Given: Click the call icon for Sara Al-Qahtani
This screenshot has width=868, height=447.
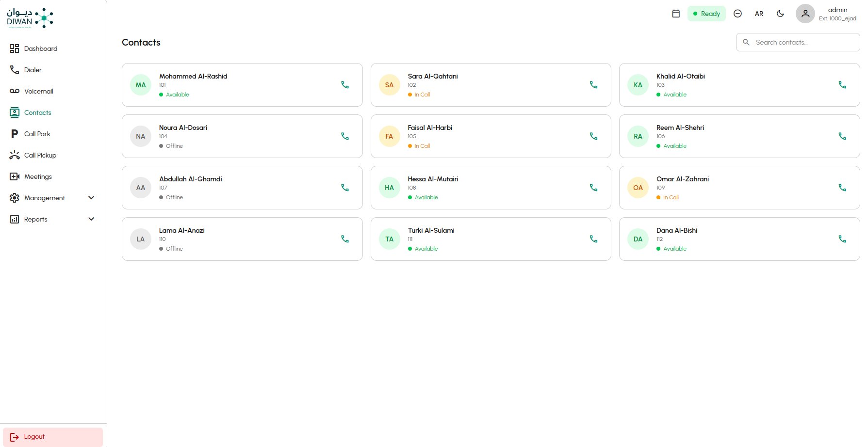Looking at the screenshot, I should [x=593, y=85].
